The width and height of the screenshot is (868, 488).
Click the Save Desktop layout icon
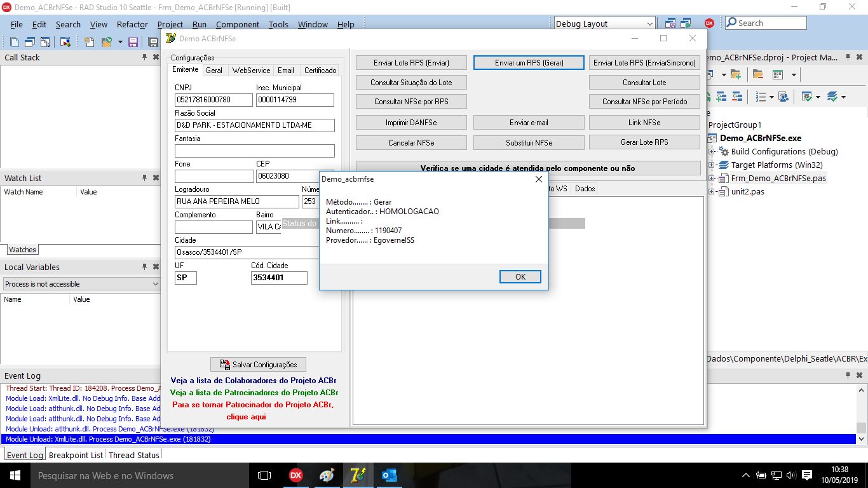670,24
